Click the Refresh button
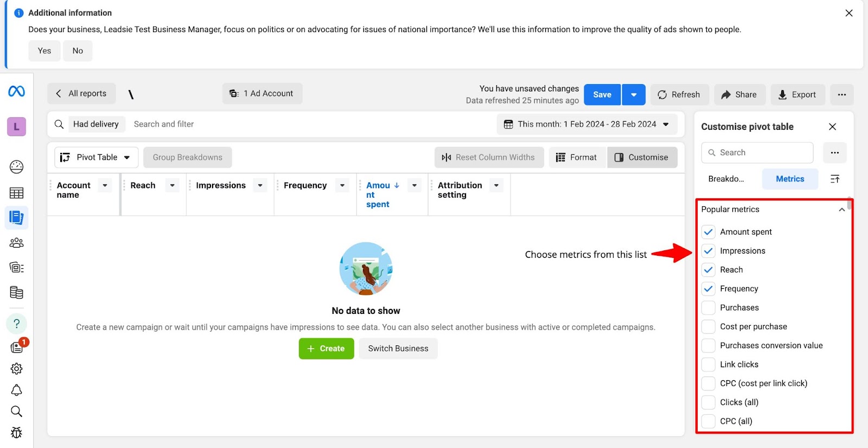 tap(679, 94)
